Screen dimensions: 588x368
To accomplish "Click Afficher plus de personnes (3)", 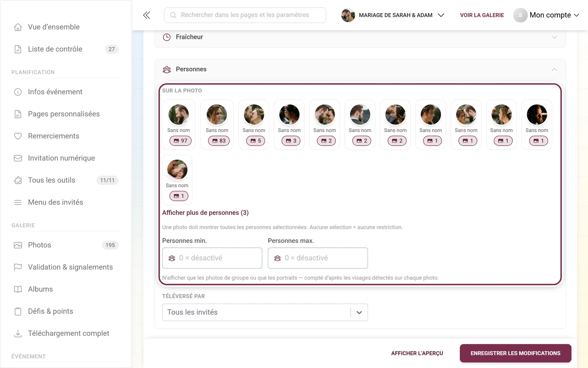I will (x=205, y=213).
